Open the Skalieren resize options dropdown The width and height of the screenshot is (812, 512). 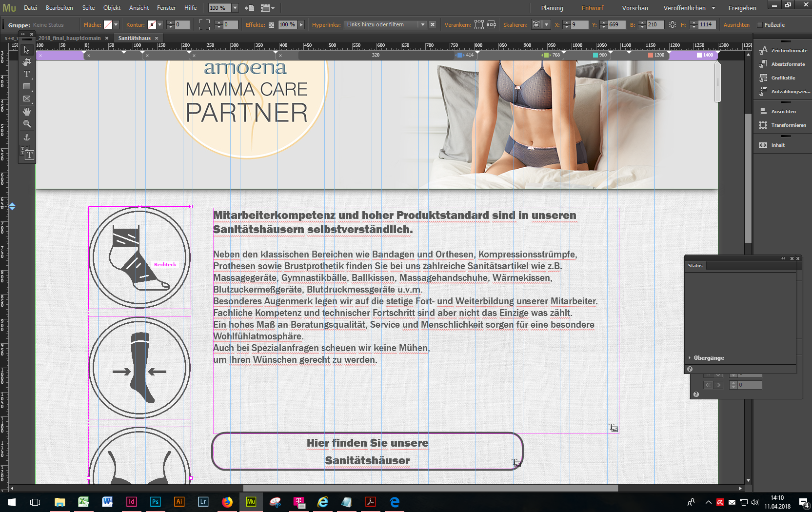click(x=546, y=24)
